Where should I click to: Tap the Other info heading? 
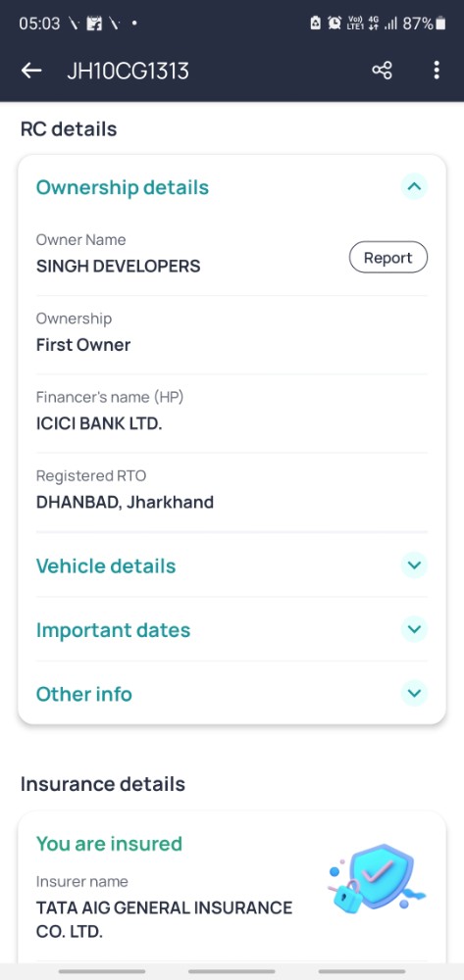pyautogui.click(x=83, y=694)
